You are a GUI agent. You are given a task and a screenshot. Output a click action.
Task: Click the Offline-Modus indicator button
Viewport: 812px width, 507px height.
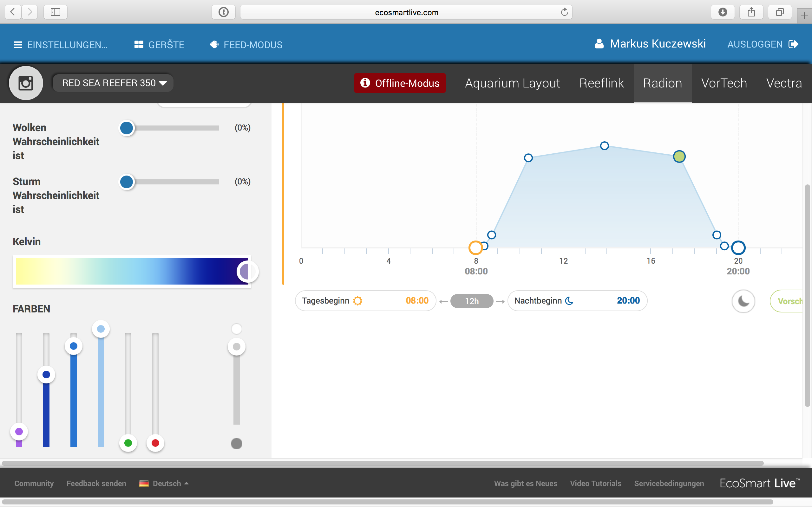pos(400,83)
